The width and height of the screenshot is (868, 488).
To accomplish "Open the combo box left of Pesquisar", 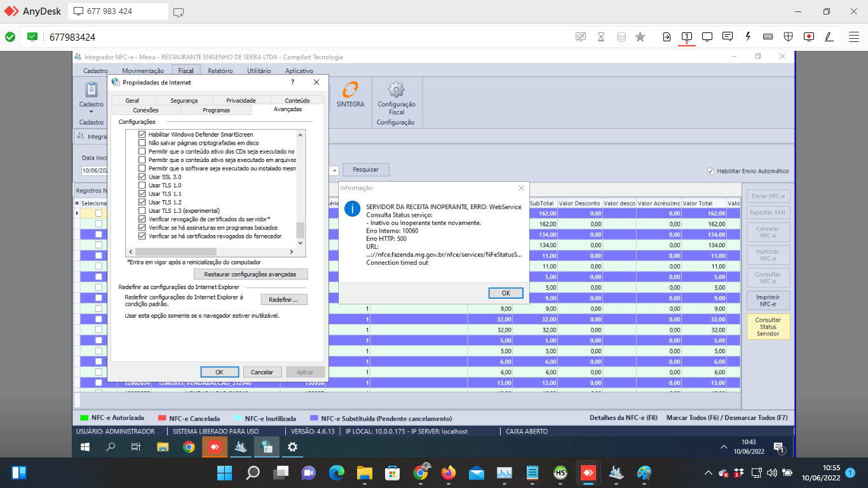I will 334,170.
